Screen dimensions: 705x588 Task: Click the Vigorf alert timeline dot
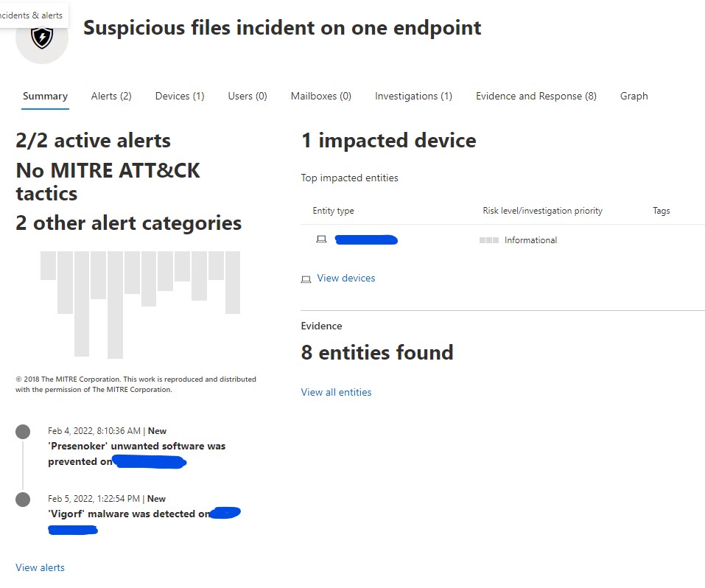point(23,499)
